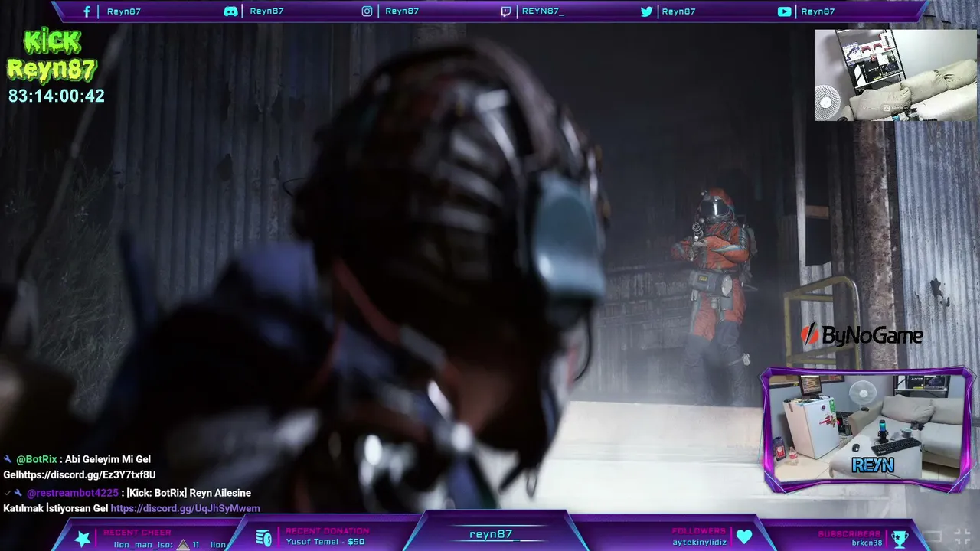The image size is (980, 551).
Task: Click the checkmark badge before @restreambot4225
Action: [x=7, y=493]
